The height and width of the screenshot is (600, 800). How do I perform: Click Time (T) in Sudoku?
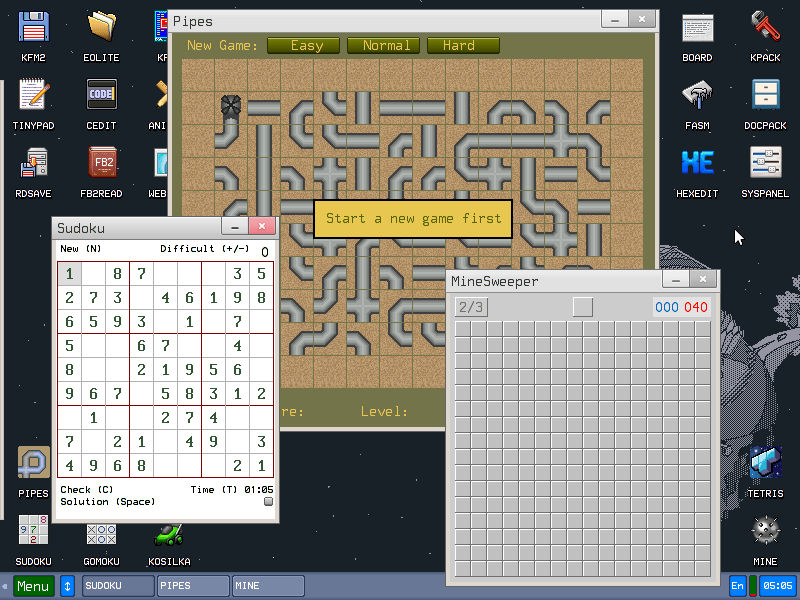[214, 490]
